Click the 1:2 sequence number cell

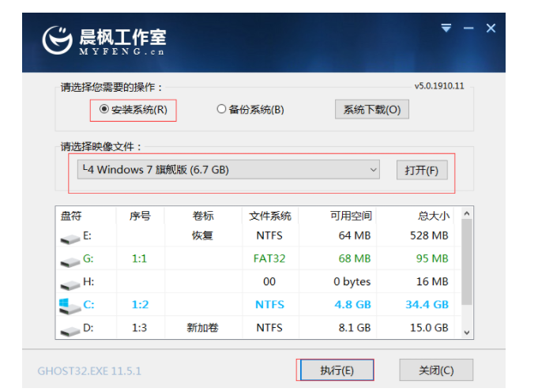[140, 304]
